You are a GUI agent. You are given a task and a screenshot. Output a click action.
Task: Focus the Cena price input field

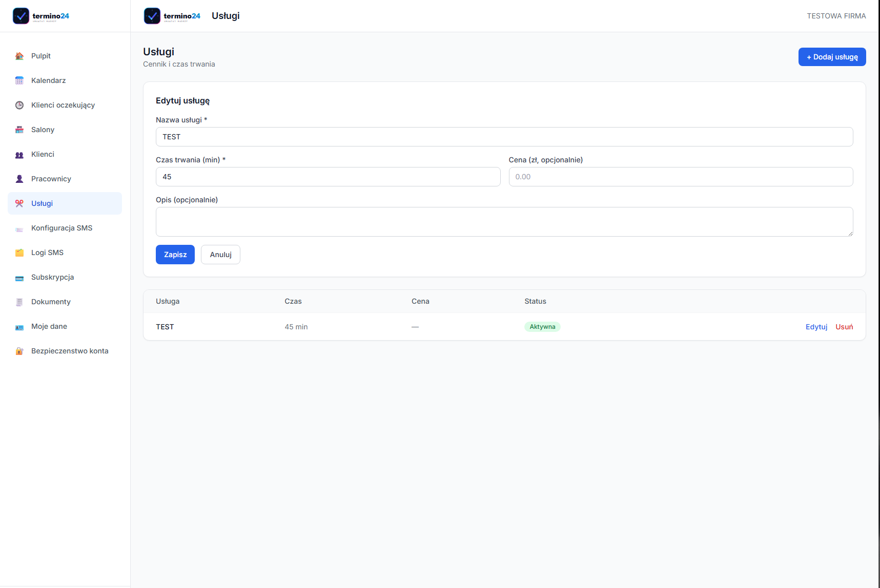click(x=681, y=177)
